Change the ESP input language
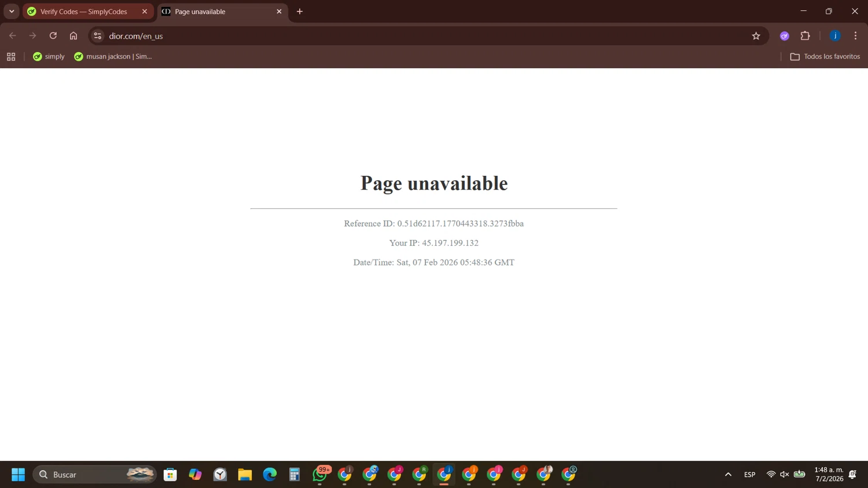 [749, 475]
